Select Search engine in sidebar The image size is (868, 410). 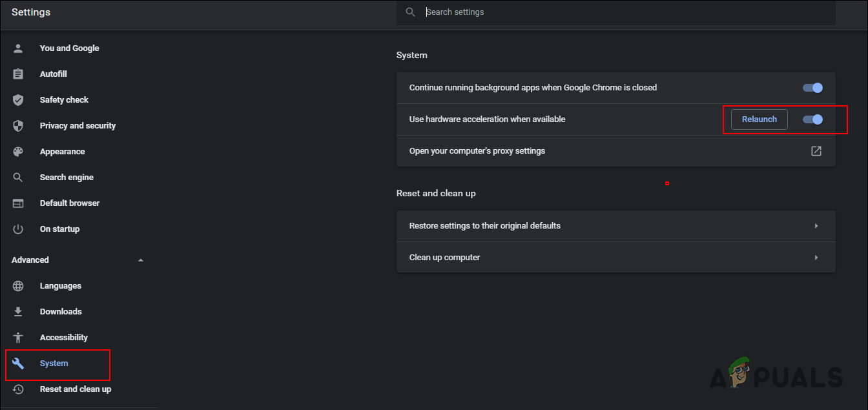click(67, 178)
